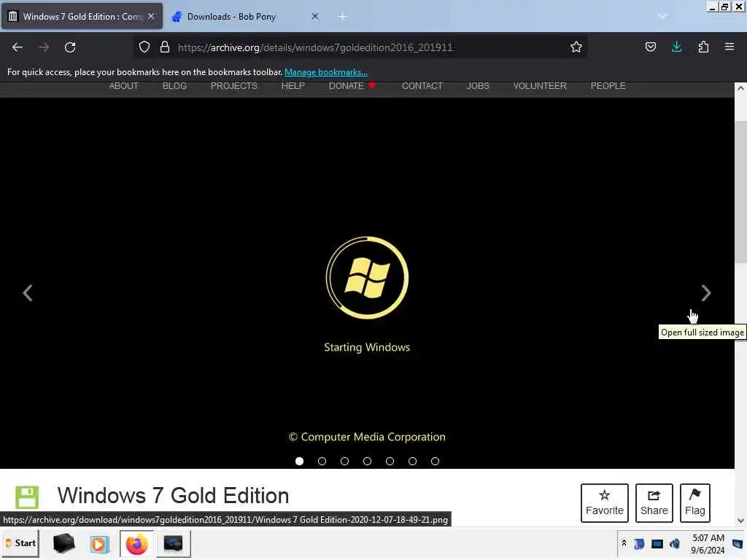Open the HELP menu item
The height and width of the screenshot is (560, 747).
293,86
